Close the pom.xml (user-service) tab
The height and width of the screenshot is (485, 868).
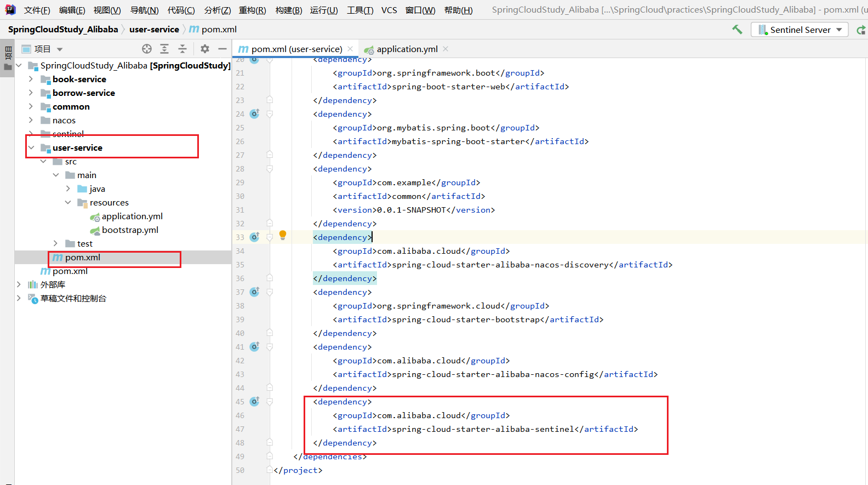[x=350, y=49]
